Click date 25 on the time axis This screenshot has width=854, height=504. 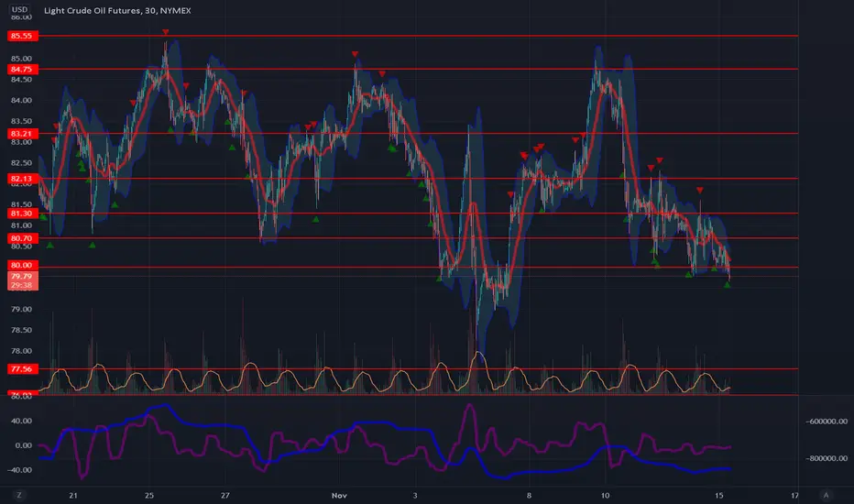click(x=149, y=495)
